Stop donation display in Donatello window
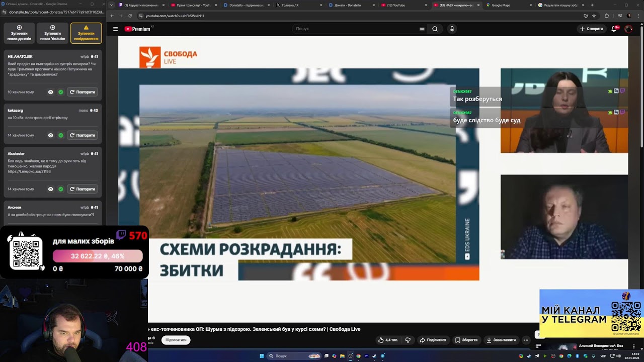Image resolution: width=644 pixels, height=362 pixels. click(20, 33)
